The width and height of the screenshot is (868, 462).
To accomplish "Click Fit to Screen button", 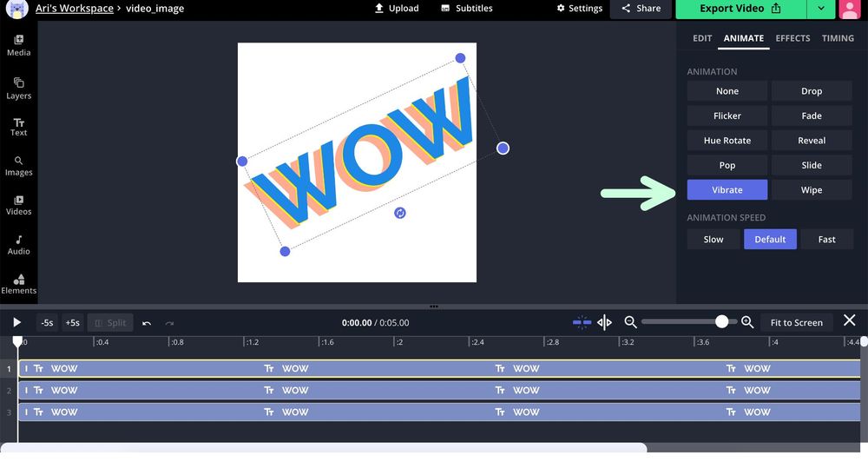I will 796,323.
